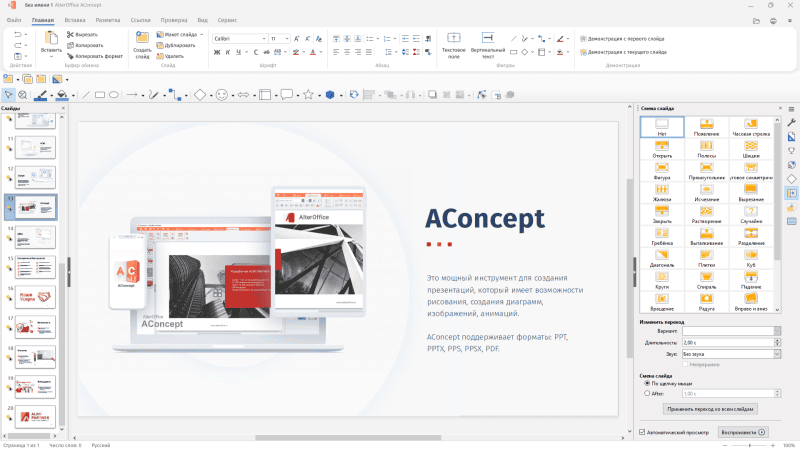The width and height of the screenshot is (800, 450).
Task: Click the Удалить slide icon
Action: pyautogui.click(x=160, y=56)
